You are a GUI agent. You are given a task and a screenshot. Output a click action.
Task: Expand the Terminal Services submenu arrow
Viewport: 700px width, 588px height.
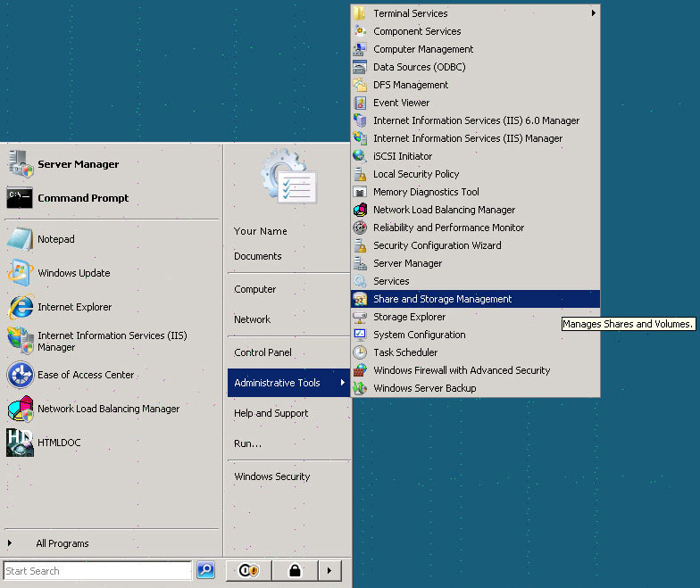click(593, 12)
